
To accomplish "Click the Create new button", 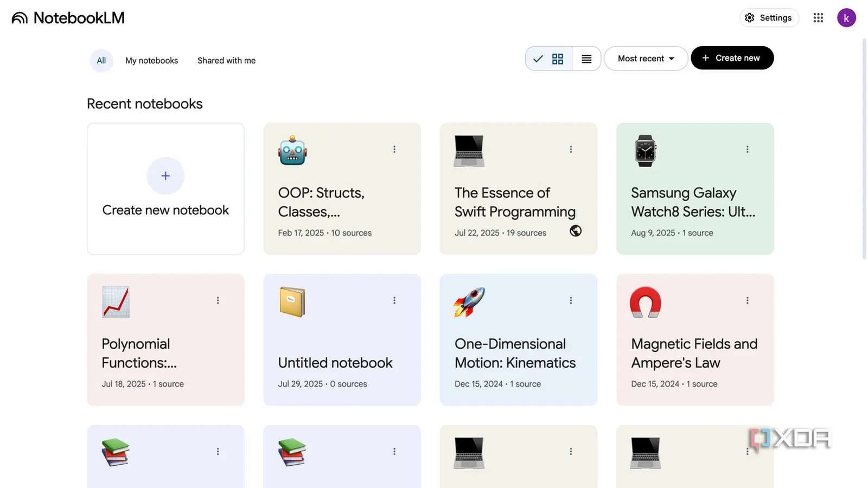I will [732, 58].
